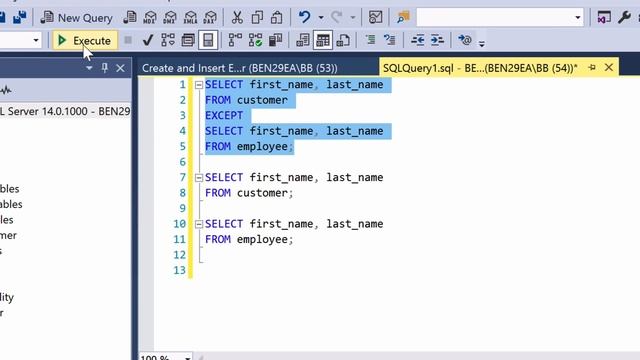Screen dimensions: 640x360
Task: Click the Copy icon
Action: point(257,17)
